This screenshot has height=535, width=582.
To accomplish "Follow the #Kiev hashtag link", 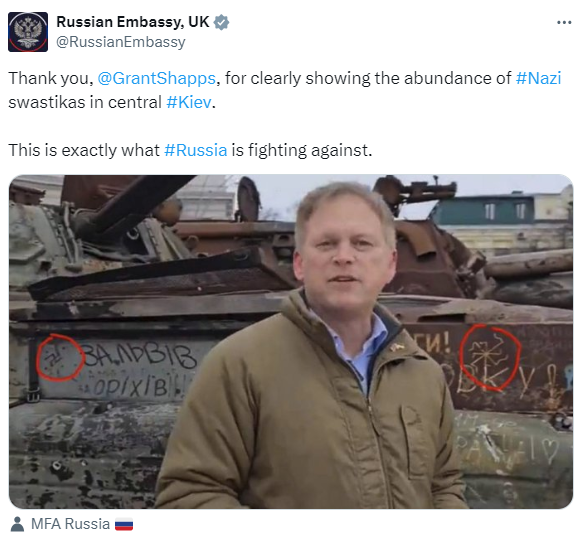I will tap(189, 102).
